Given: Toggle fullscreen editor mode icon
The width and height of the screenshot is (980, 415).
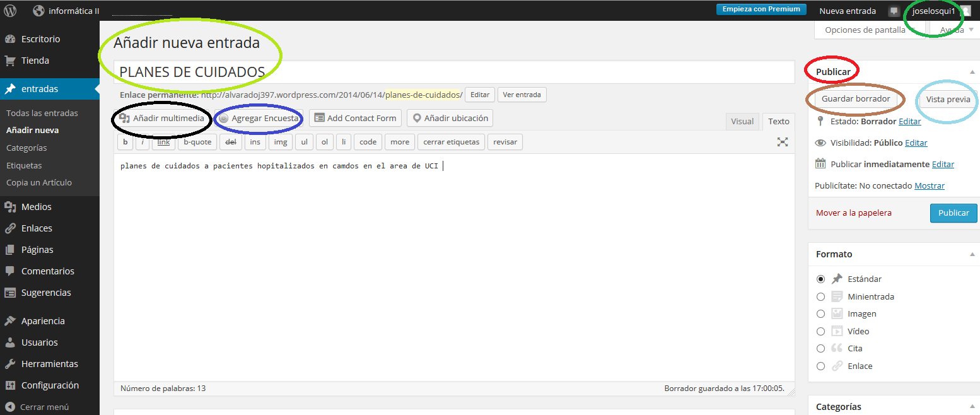Looking at the screenshot, I should tap(783, 142).
